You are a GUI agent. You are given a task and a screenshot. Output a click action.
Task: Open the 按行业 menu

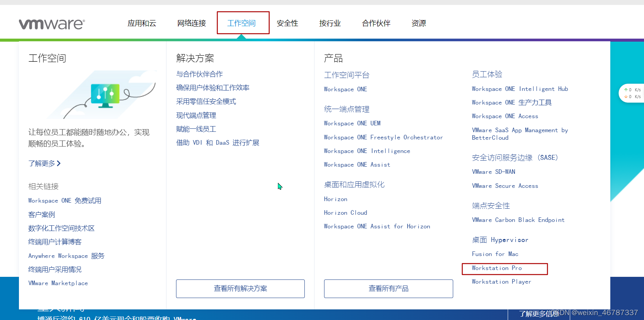(x=330, y=23)
